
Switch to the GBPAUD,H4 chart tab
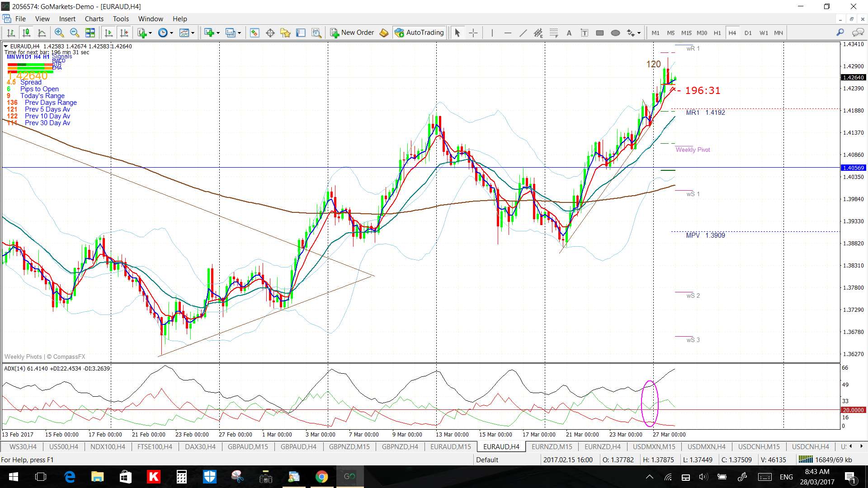tap(298, 446)
